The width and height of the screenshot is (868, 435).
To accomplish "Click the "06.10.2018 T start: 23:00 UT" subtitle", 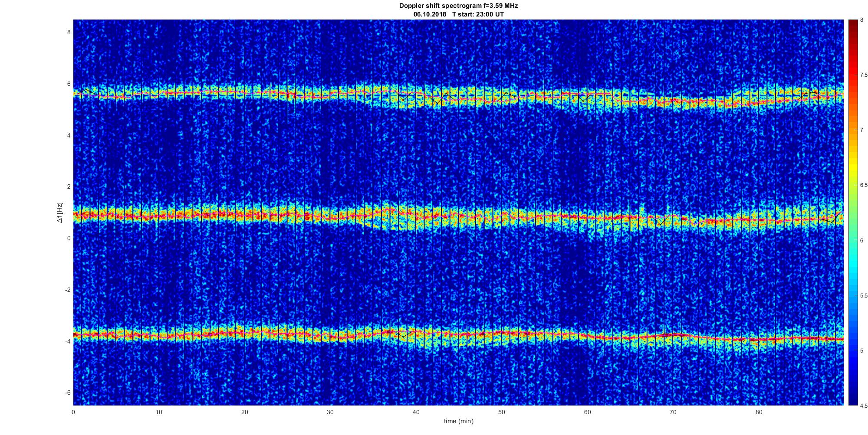I will point(459,14).
